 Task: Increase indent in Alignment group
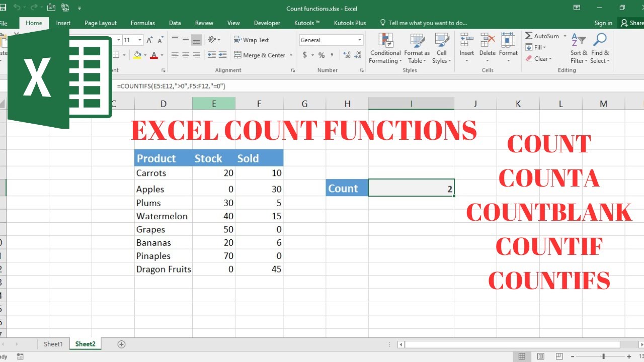[x=223, y=55]
